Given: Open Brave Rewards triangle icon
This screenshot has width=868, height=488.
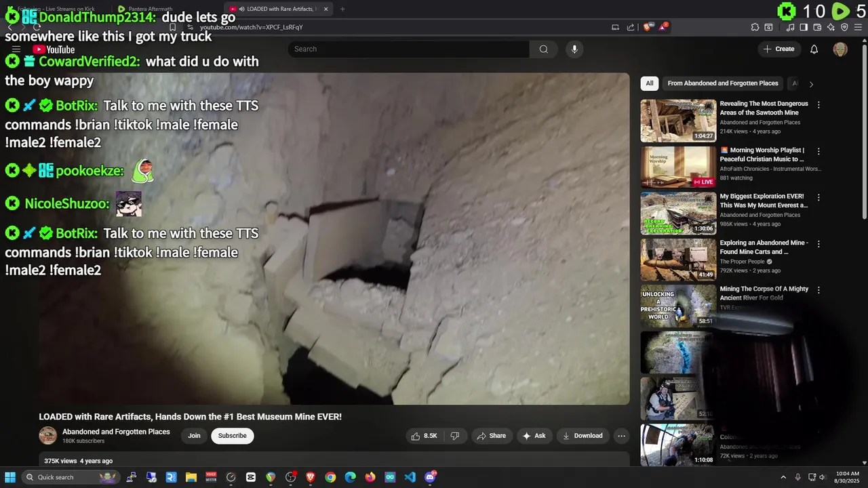Looking at the screenshot, I should click(663, 27).
